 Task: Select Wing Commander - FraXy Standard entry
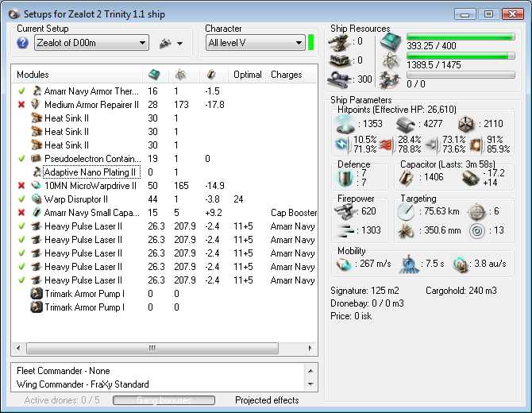coord(83,384)
